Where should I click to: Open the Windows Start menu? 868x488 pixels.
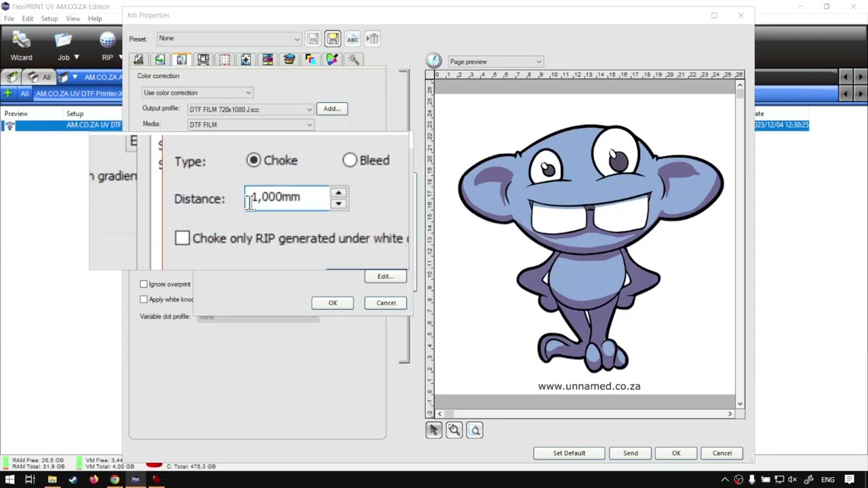pyautogui.click(x=9, y=480)
